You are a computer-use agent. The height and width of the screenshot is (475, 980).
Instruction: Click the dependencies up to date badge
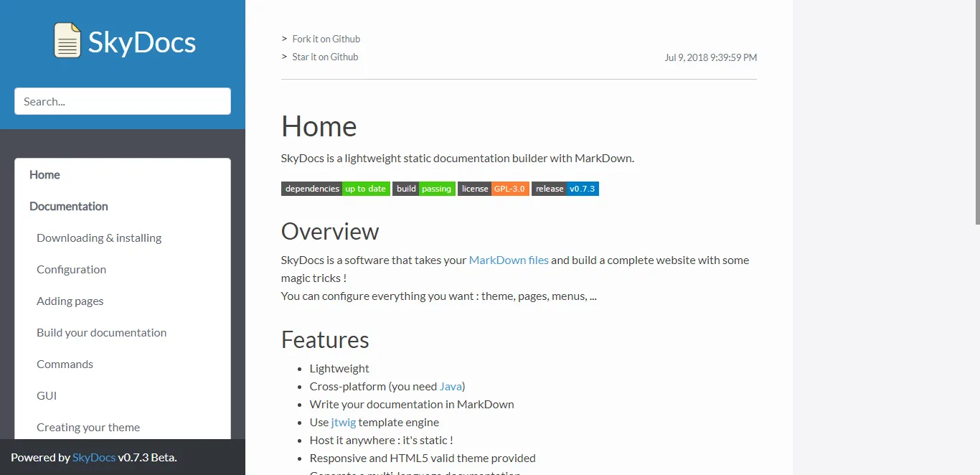(x=335, y=189)
